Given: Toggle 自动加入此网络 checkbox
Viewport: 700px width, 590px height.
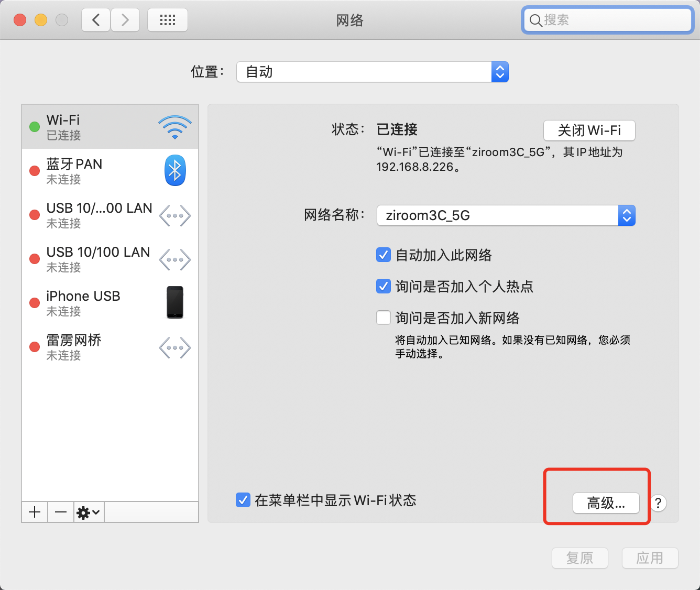Looking at the screenshot, I should 384,255.
